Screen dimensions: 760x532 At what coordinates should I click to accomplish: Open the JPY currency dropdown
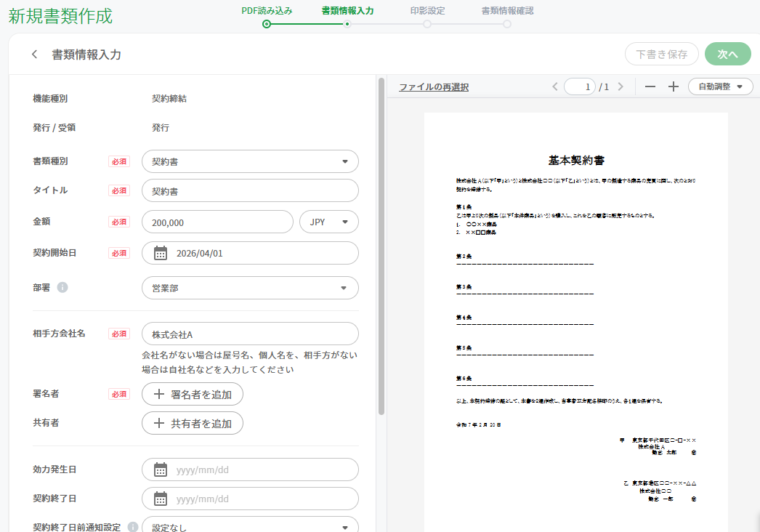[329, 222]
